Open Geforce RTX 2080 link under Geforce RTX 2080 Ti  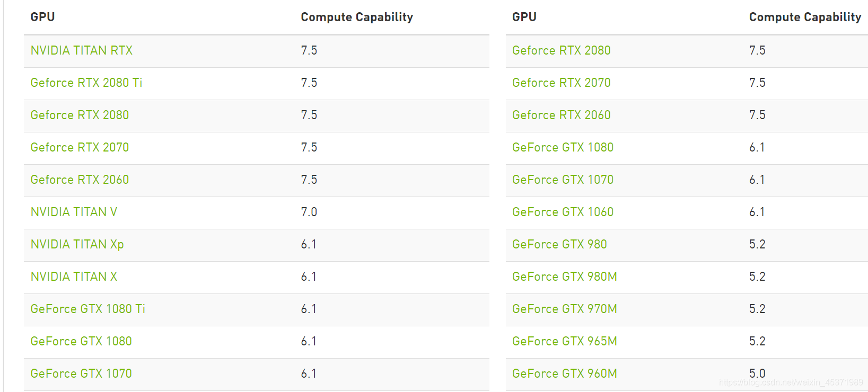80,115
